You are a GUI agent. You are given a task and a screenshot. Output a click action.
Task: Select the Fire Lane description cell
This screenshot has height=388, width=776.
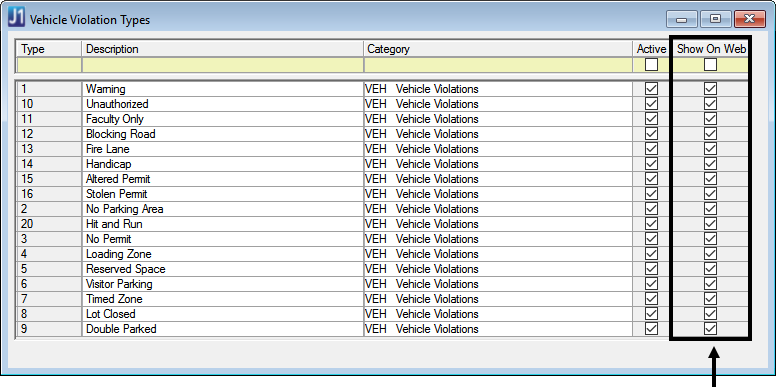point(222,149)
